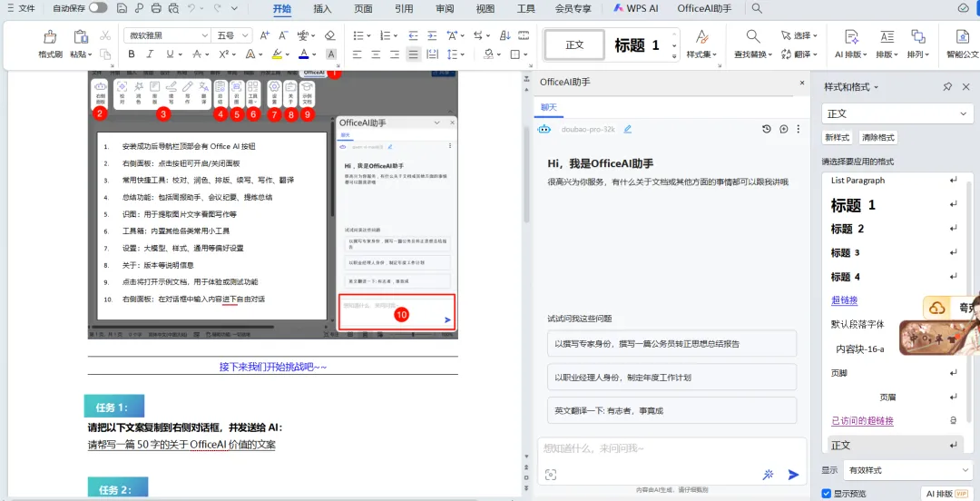The image size is (980, 501).
Task: Click the Increase Indent icon
Action: 432,35
